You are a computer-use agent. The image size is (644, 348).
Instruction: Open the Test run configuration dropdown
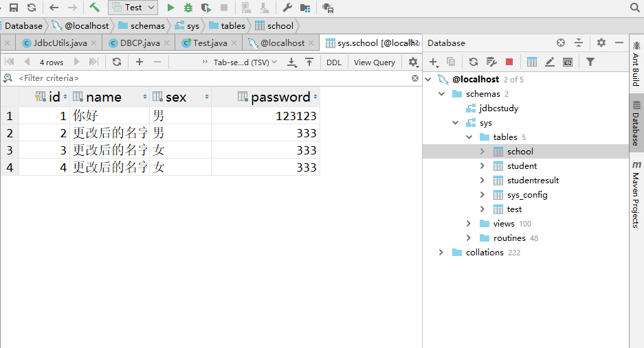(x=133, y=8)
